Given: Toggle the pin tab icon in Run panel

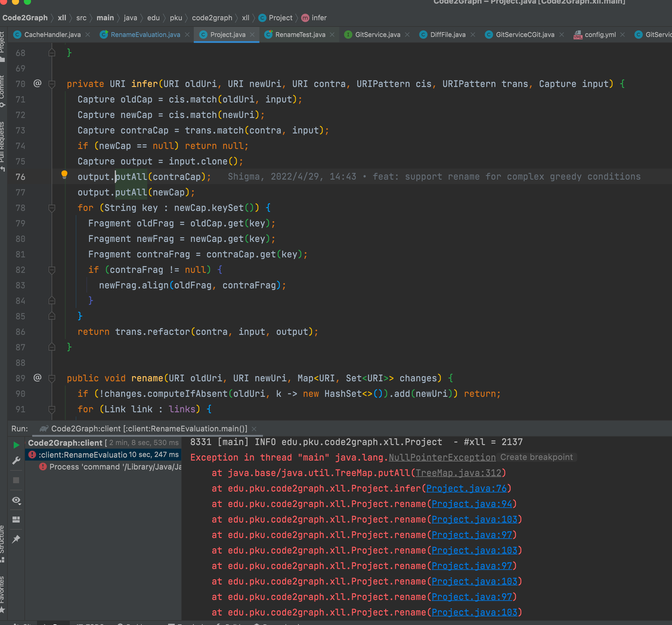Looking at the screenshot, I should click(x=16, y=539).
